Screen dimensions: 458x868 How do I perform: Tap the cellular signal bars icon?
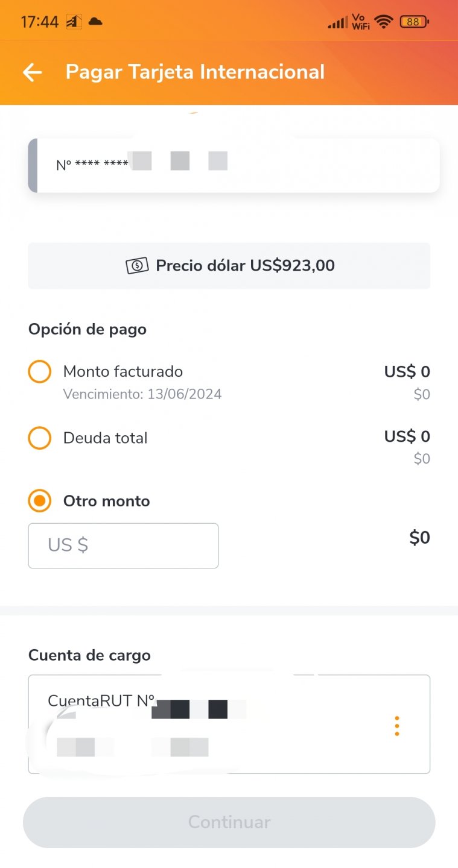point(337,23)
